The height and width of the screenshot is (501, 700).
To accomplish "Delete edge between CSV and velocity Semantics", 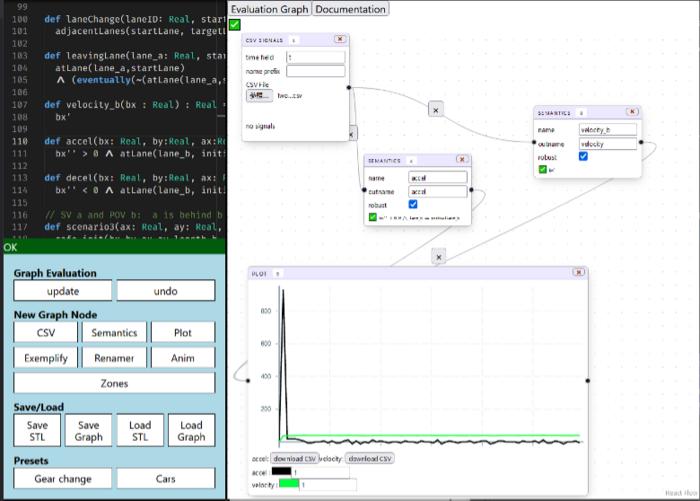I will (435, 109).
